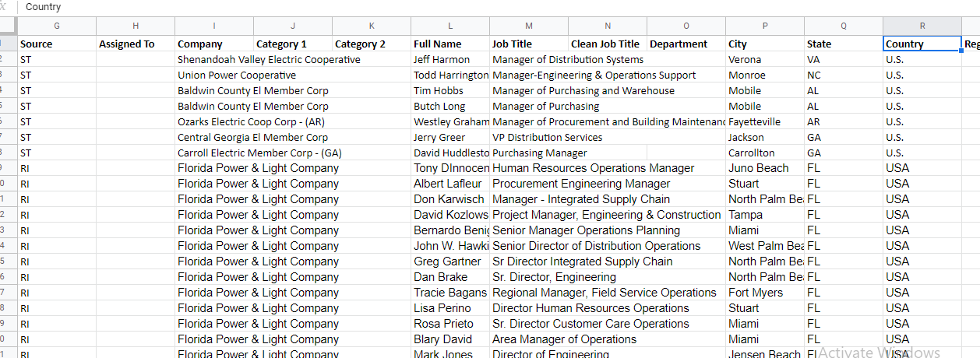Select column N header
Viewport: 980px width, 358px height.
click(608, 26)
